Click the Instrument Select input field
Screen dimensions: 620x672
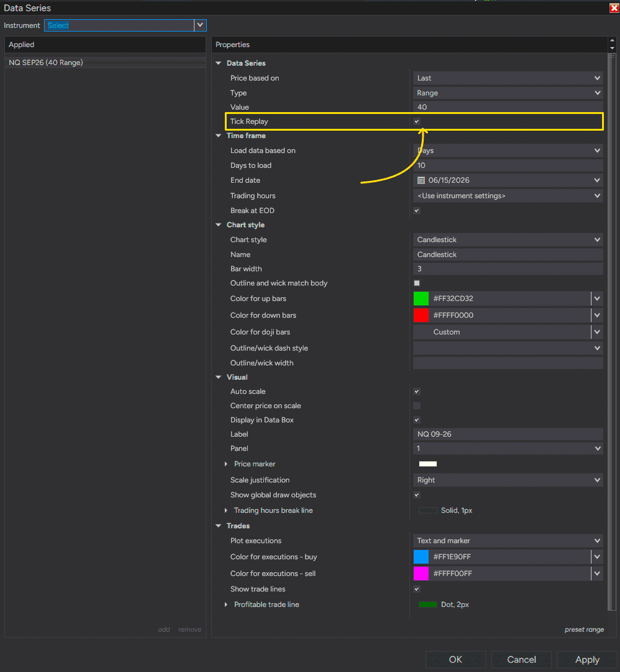[x=119, y=25]
